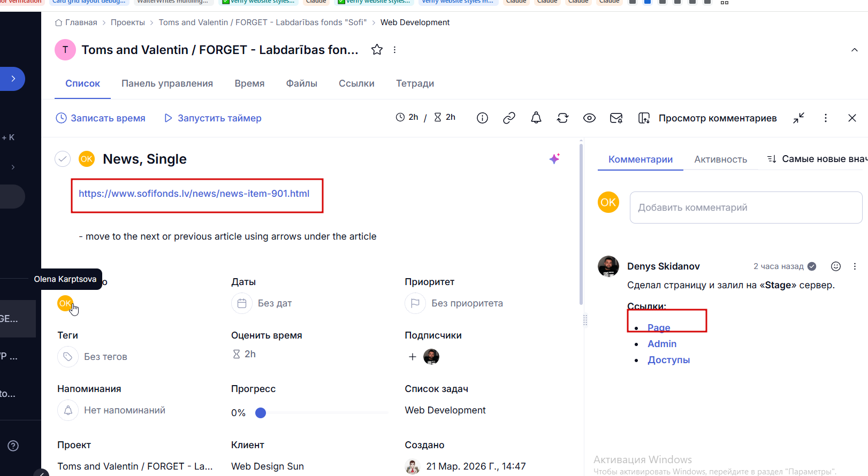This screenshot has width=868, height=476.
Task: Open task toolbar three-dot menu
Action: (x=825, y=118)
